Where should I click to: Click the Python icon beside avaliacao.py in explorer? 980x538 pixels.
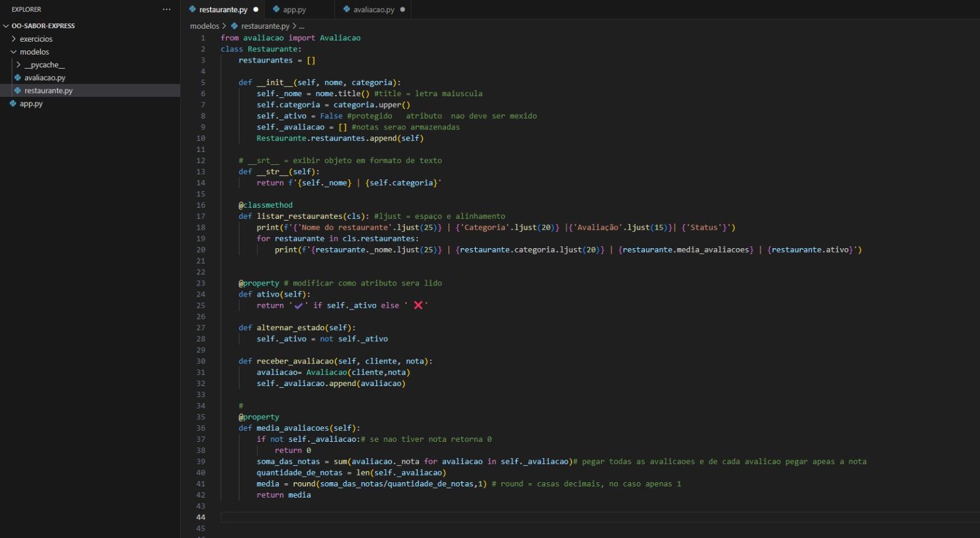[x=18, y=78]
